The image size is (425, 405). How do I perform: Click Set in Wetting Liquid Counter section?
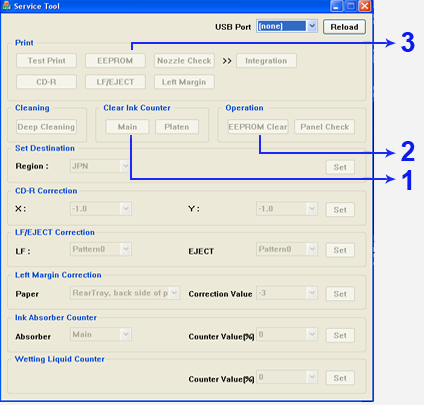pos(340,378)
